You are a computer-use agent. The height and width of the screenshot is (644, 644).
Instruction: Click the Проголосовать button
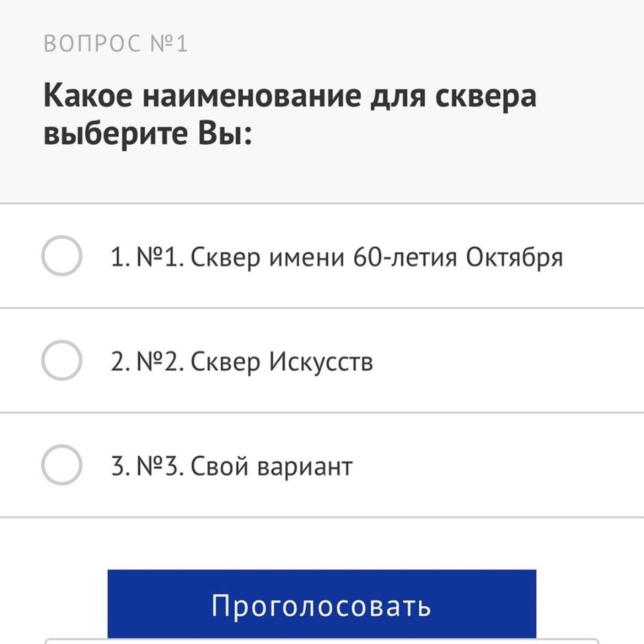(x=321, y=605)
